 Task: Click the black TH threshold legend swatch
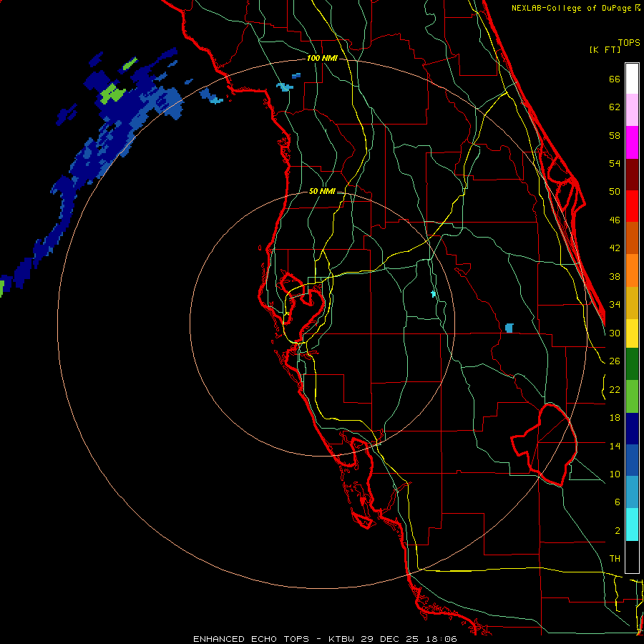tap(632, 557)
